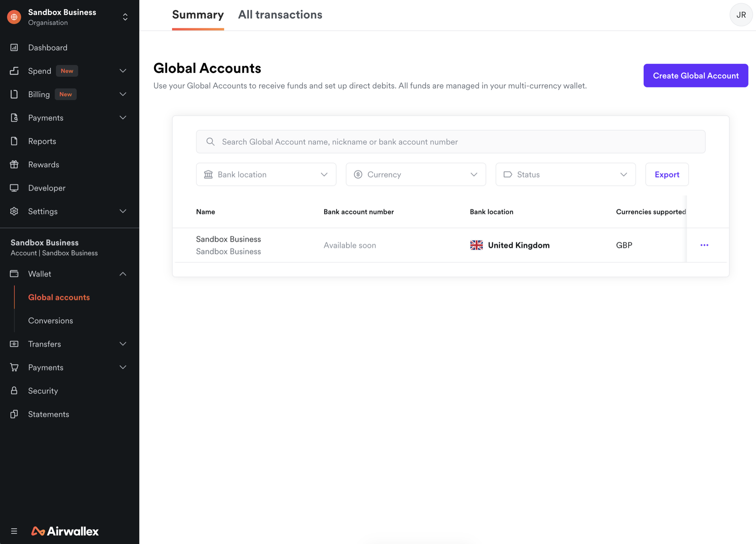Open Reports in sidebar
756x544 pixels.
pyautogui.click(x=42, y=141)
